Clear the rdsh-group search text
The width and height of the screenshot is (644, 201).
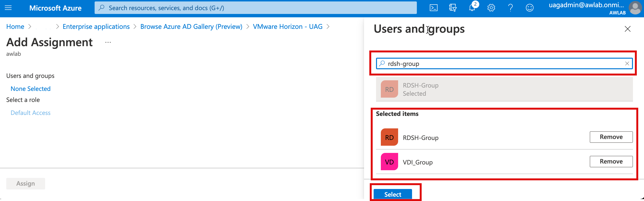coord(627,63)
